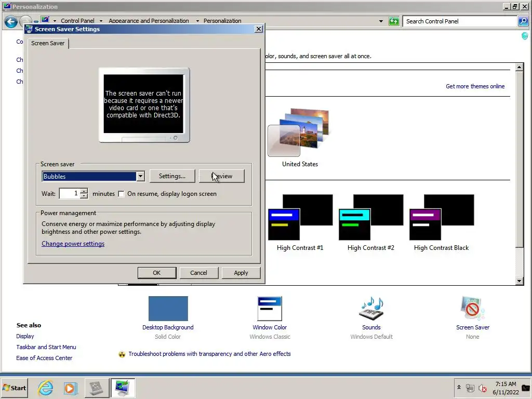This screenshot has width=532, height=399.
Task: Open Display under See also
Action: point(25,336)
